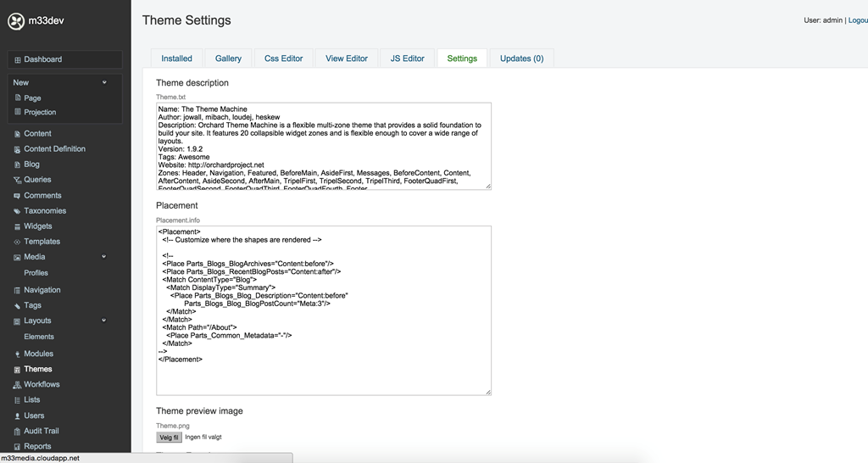Click the Widgets icon in the sidebar

click(18, 227)
